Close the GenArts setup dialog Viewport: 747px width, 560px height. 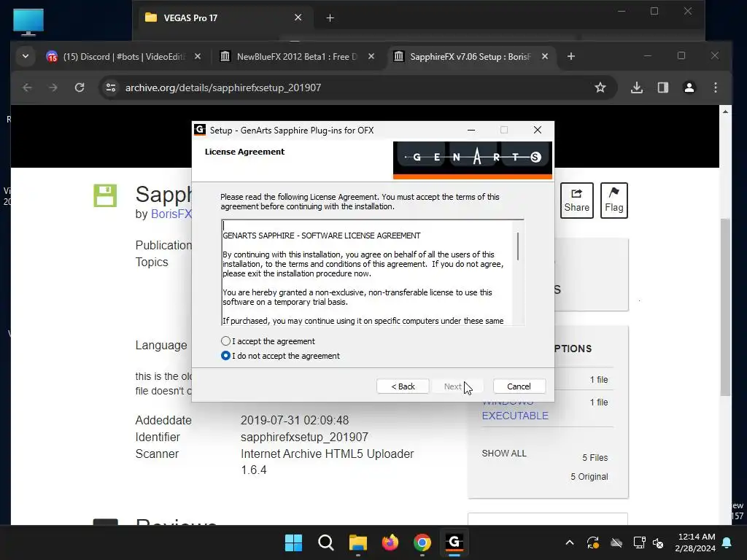click(538, 130)
